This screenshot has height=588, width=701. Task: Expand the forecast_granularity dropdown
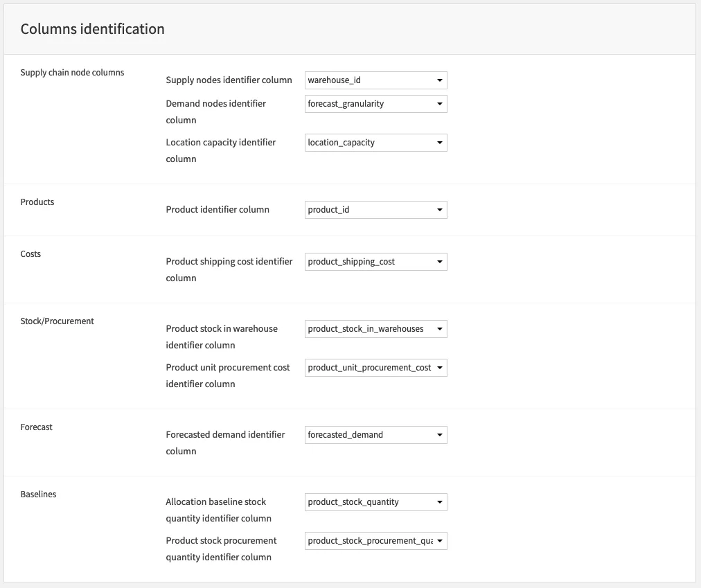(x=375, y=104)
